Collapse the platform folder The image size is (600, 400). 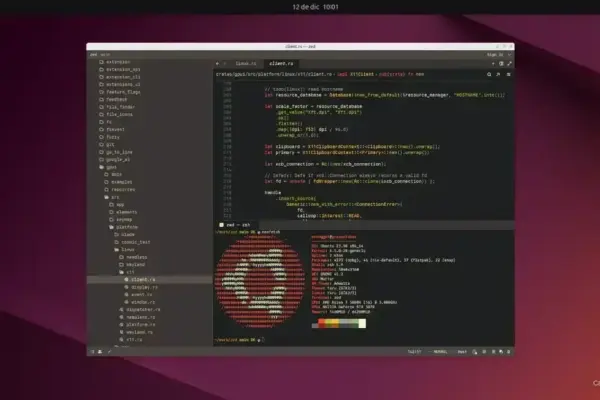click(123, 227)
